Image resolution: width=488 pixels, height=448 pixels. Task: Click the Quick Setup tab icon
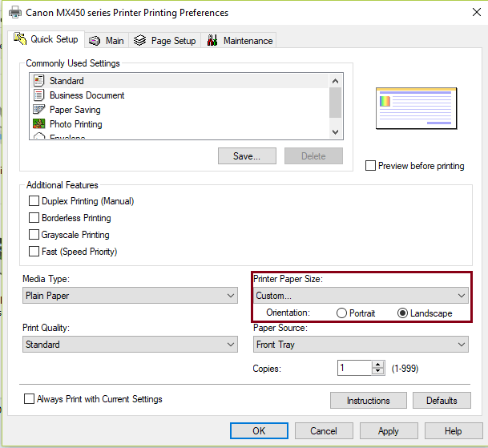pos(20,39)
